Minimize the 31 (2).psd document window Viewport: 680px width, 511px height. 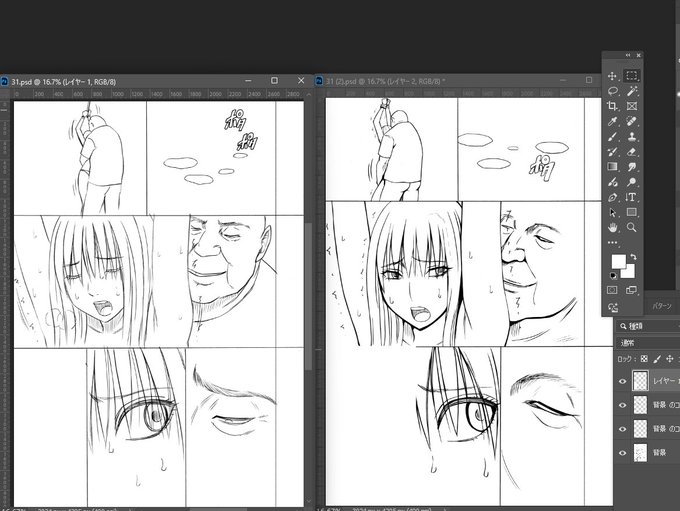563,80
